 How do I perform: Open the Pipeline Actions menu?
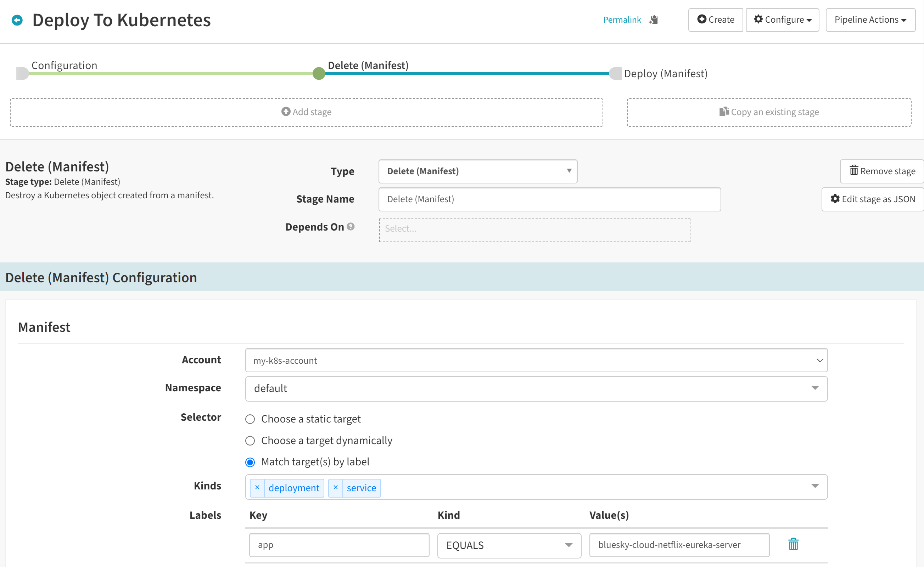click(x=870, y=20)
